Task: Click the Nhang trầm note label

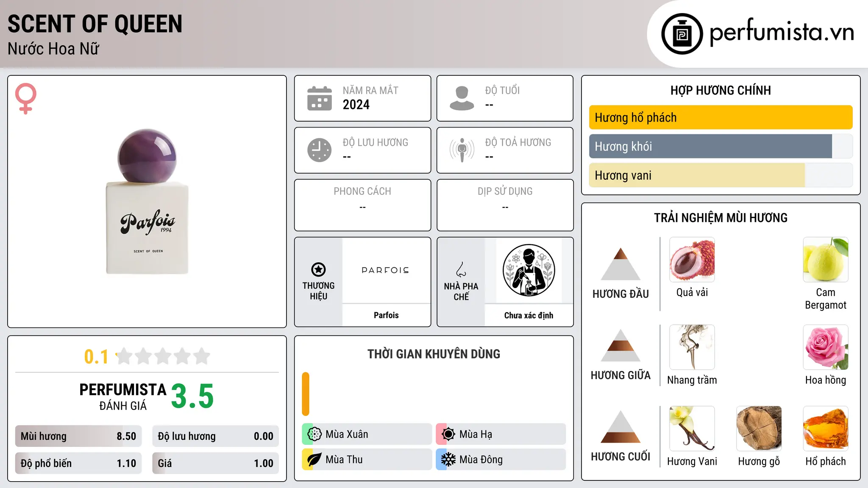Action: click(692, 380)
